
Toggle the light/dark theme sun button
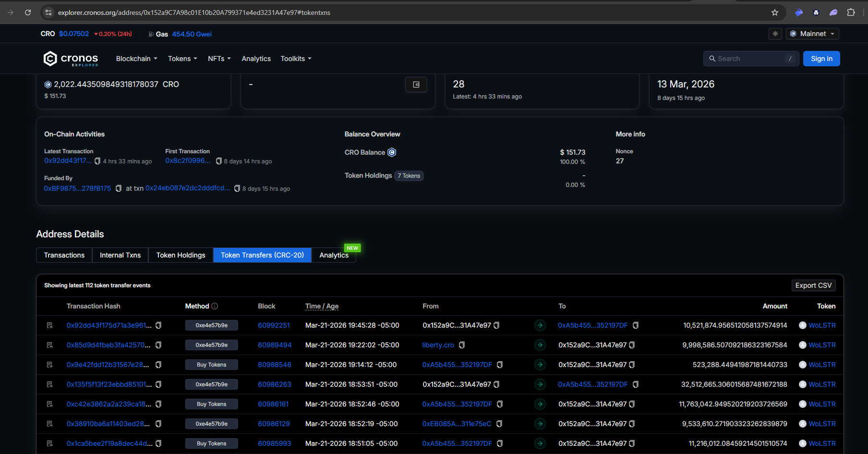[775, 34]
